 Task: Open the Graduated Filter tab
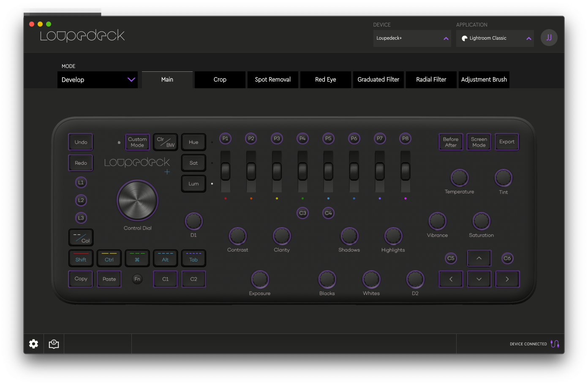click(378, 80)
